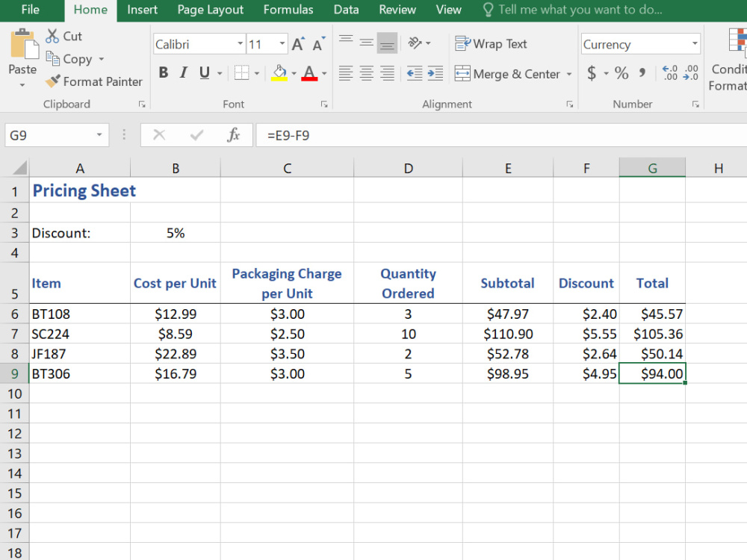Screen dimensions: 747x560
Task: Toggle Italic formatting
Action: pyautogui.click(x=184, y=73)
